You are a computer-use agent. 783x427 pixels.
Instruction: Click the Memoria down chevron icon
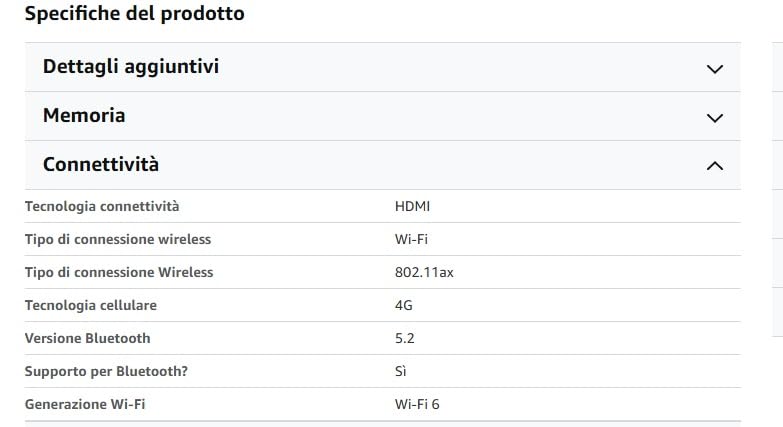tap(715, 118)
